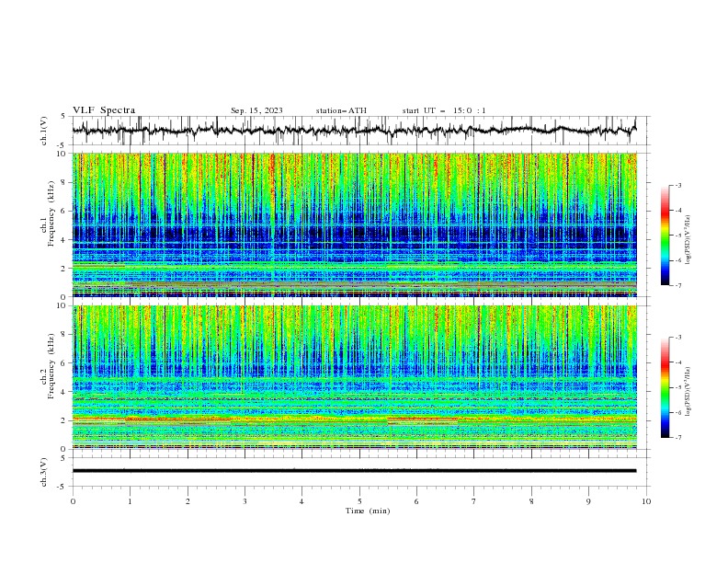Click the ch.1 voltage waveform trace
728x563 pixels.
pos(354,130)
